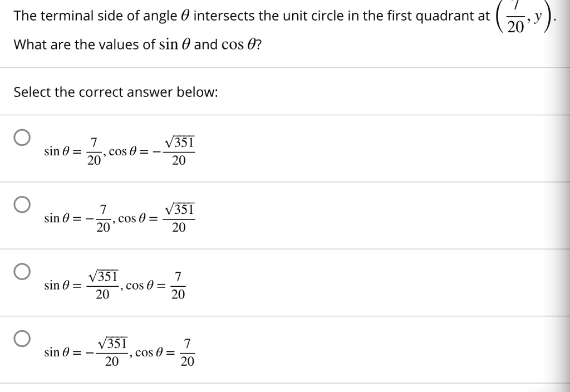Viewport: 570px width, 392px height.
Task: Select the third answer radio button
Action: (21, 272)
